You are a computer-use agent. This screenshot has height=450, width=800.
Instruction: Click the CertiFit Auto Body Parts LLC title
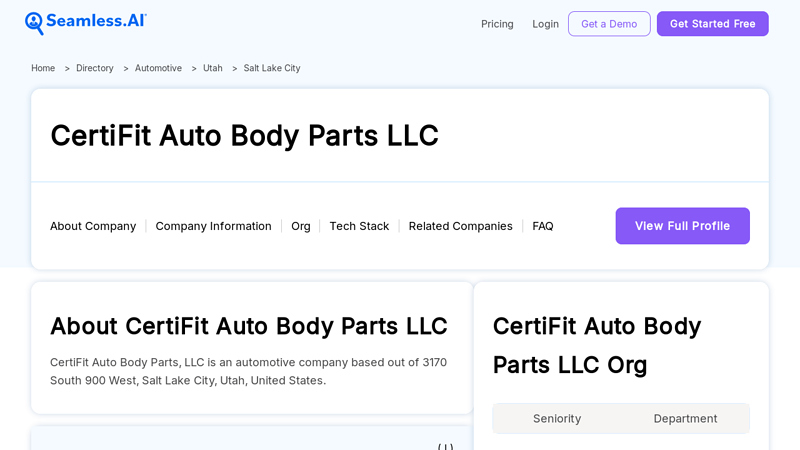coord(244,136)
